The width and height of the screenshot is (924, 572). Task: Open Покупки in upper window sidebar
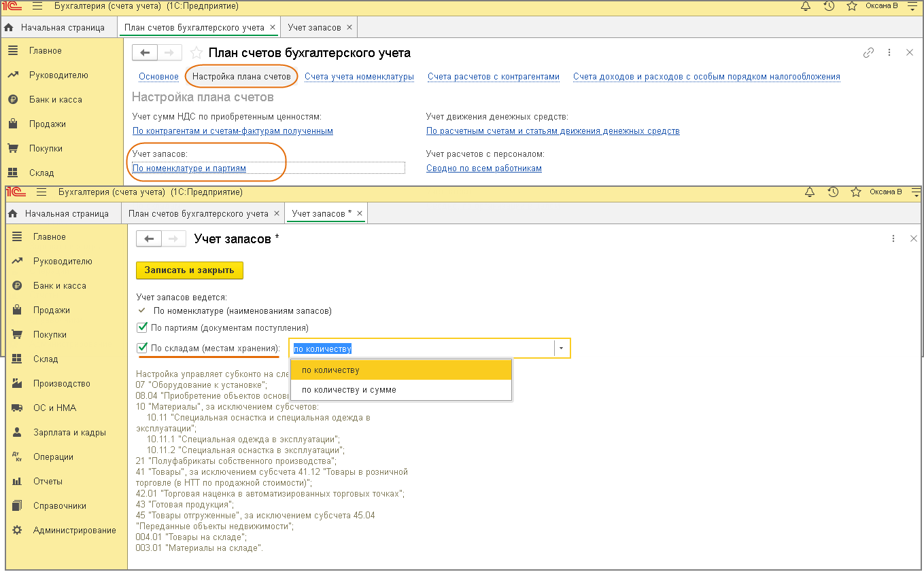coord(46,149)
